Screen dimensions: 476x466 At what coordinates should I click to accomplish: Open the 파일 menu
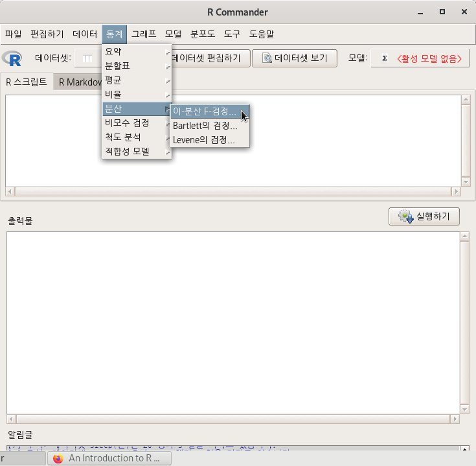tap(14, 34)
